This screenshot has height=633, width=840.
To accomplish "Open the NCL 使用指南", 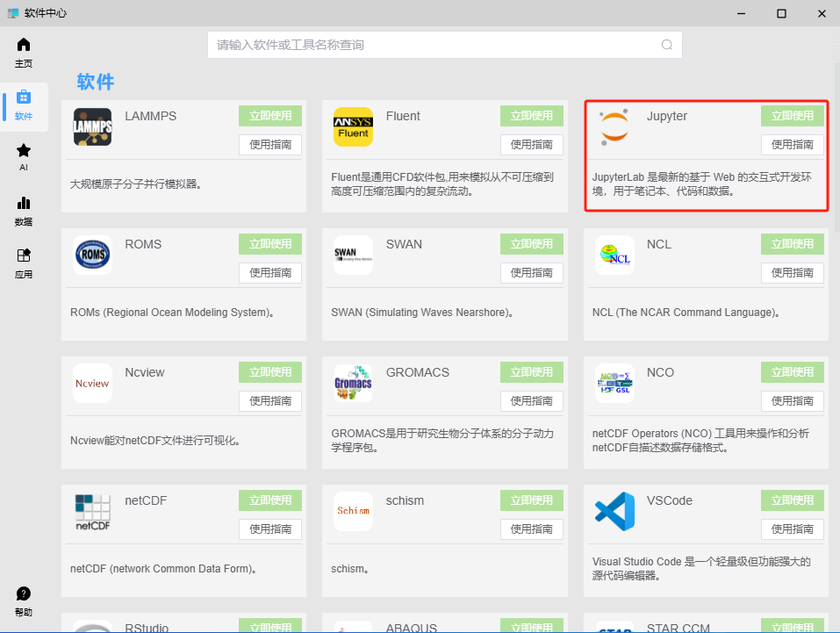I will click(x=793, y=273).
